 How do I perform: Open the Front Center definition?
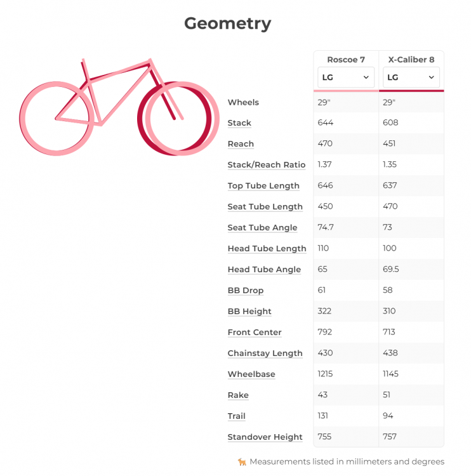pyautogui.click(x=255, y=333)
